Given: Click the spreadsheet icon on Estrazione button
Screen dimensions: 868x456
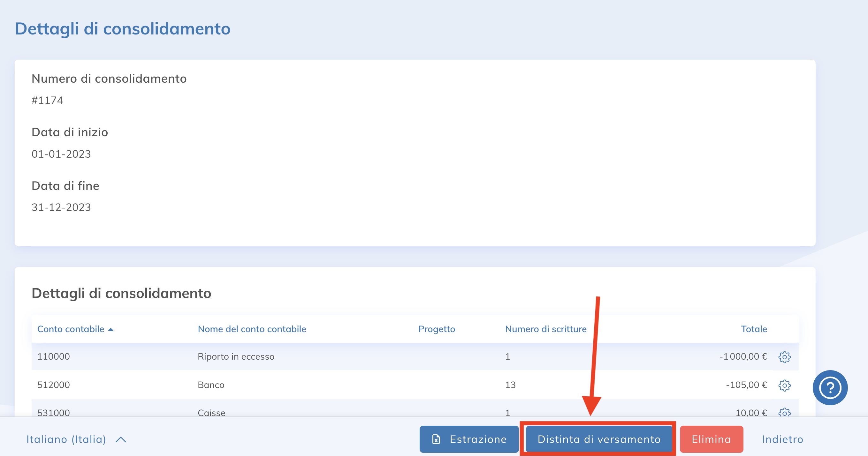Looking at the screenshot, I should [x=436, y=439].
